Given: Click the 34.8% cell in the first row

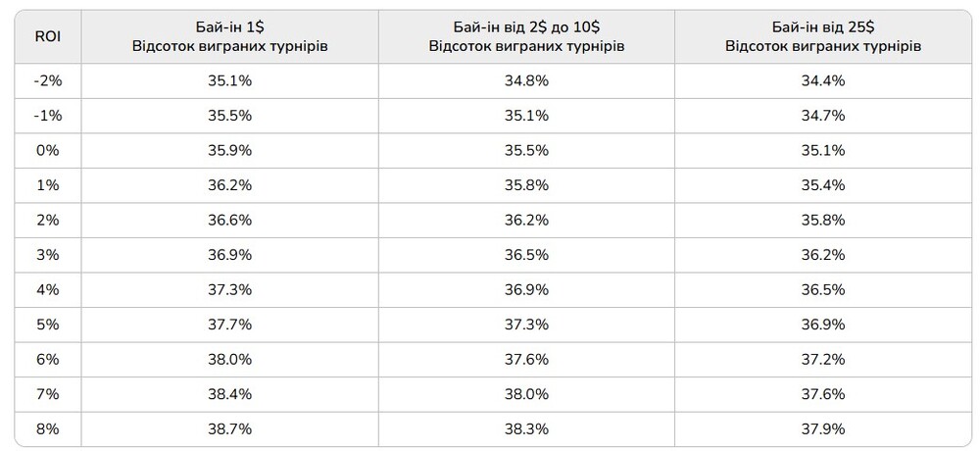Looking at the screenshot, I should coord(526,80).
